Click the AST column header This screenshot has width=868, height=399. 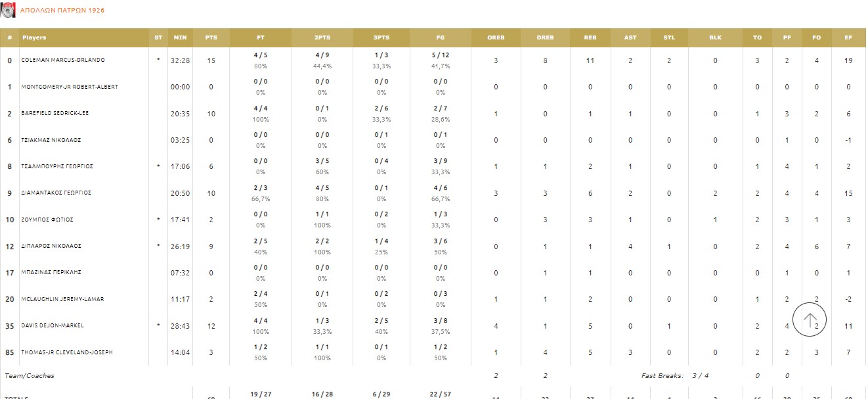[630, 37]
